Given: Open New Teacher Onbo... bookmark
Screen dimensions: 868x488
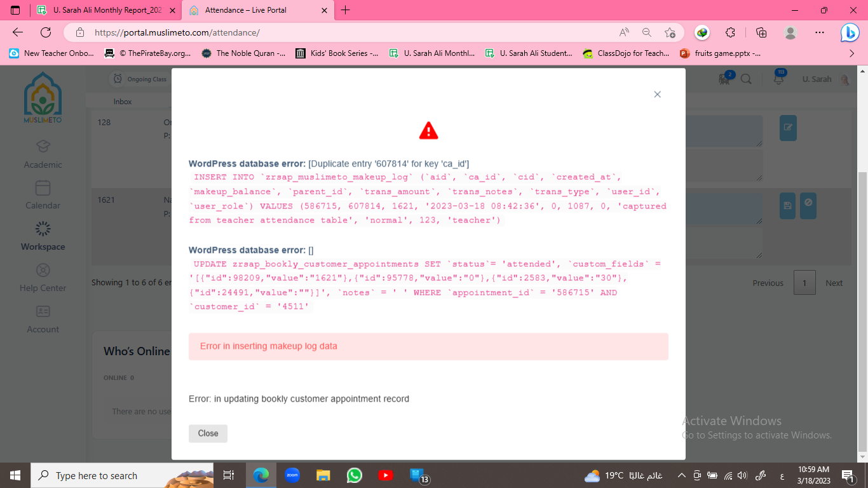Looking at the screenshot, I should pyautogui.click(x=51, y=53).
